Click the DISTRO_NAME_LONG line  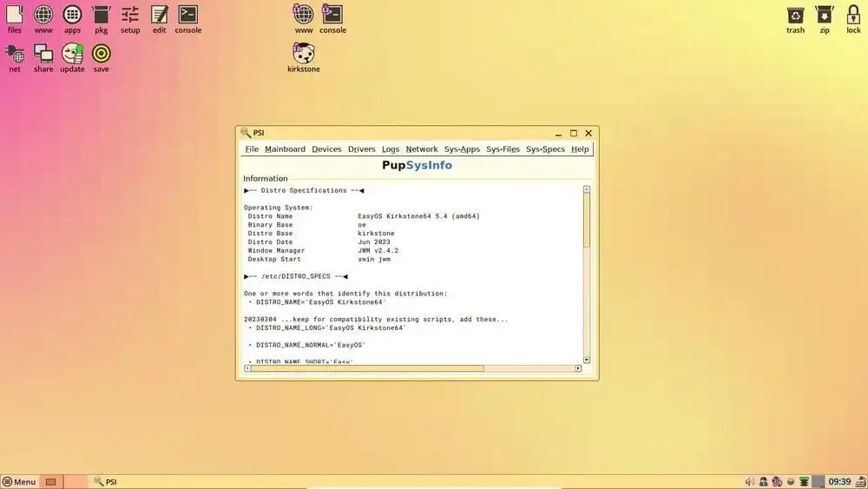(327, 327)
